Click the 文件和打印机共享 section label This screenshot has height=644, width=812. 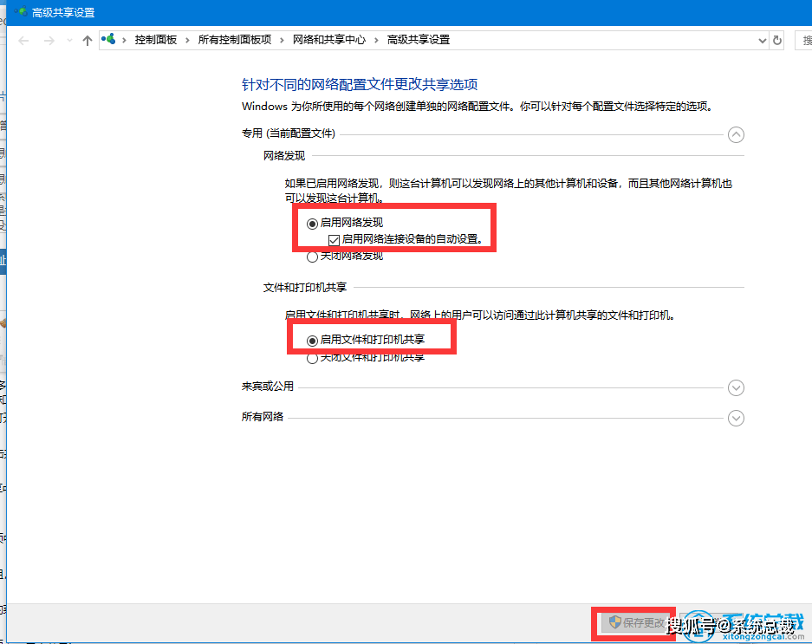pyautogui.click(x=304, y=287)
